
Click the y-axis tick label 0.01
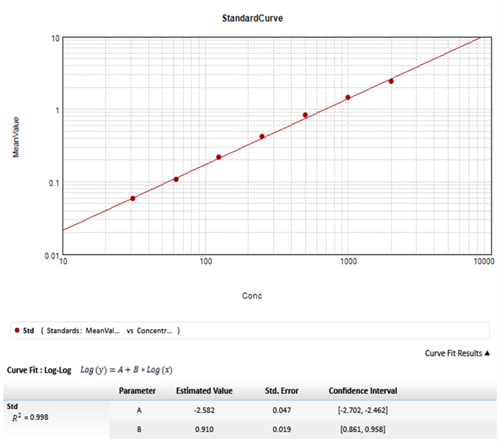[x=52, y=256]
